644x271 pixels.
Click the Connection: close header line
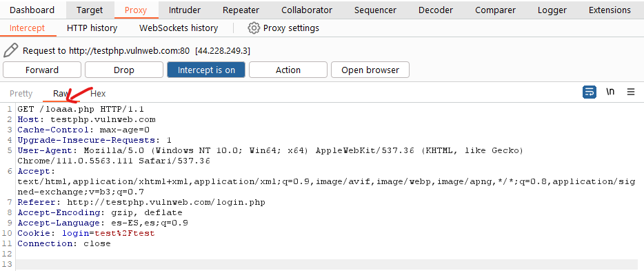coord(64,243)
